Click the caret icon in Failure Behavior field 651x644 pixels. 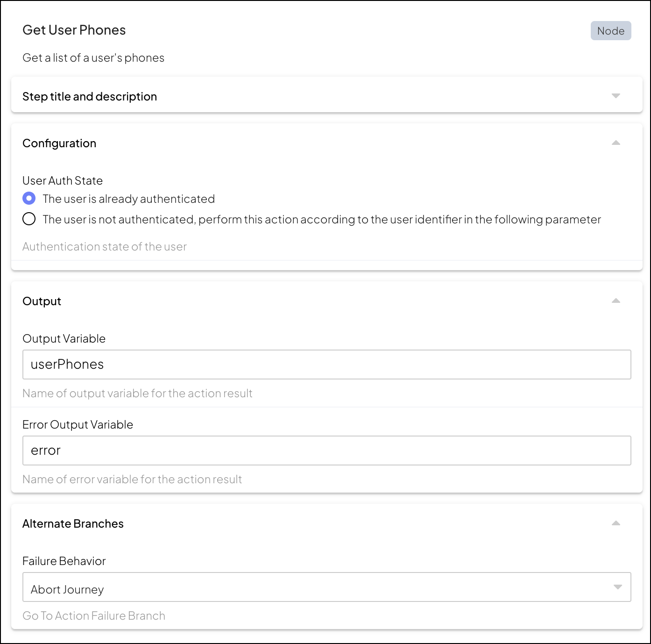point(617,587)
